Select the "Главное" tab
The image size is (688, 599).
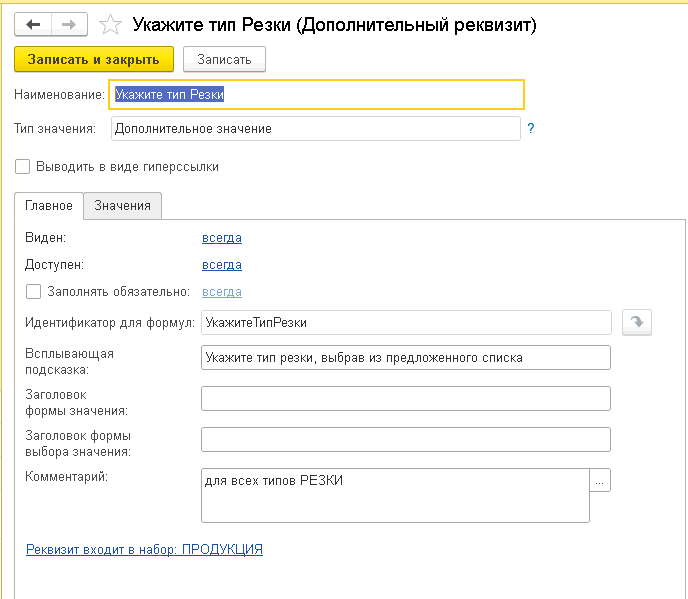[49, 205]
